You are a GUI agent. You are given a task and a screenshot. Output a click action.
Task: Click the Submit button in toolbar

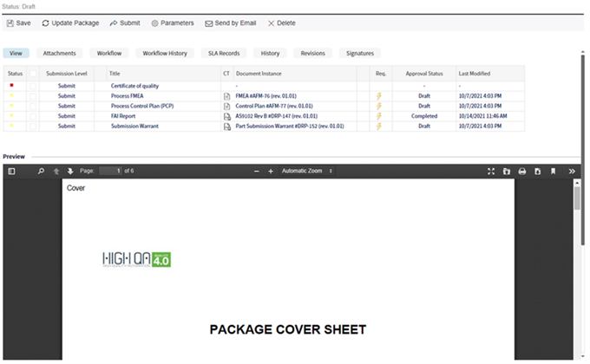click(124, 23)
